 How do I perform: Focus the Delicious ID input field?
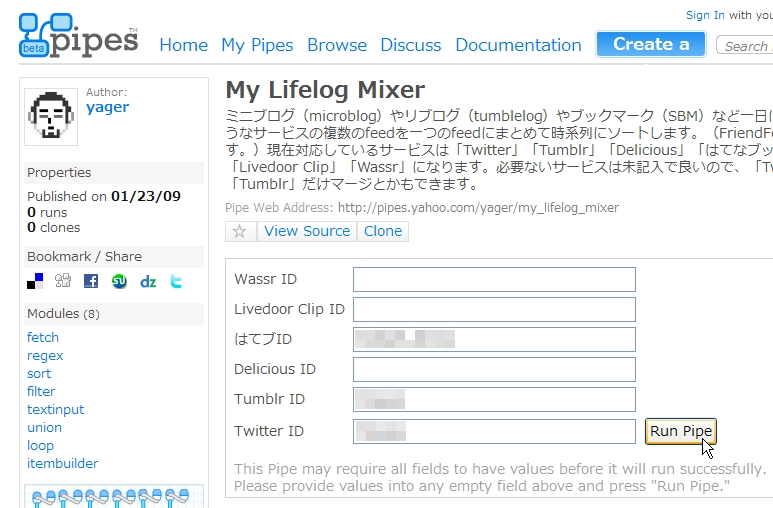pyautogui.click(x=494, y=369)
